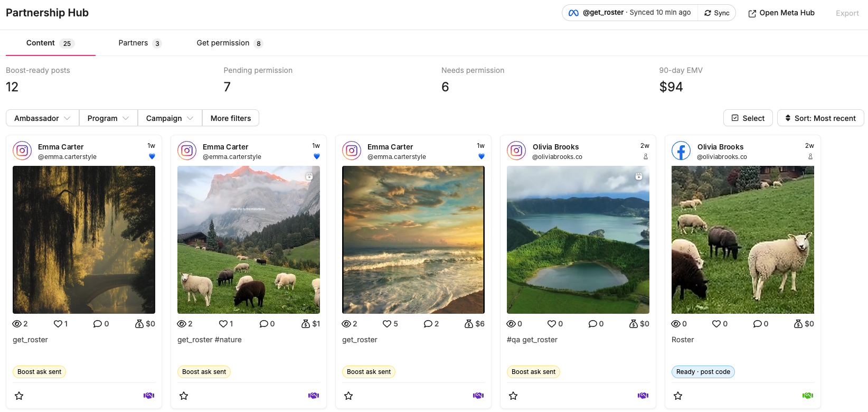Toggle the star on the Facebook Roster post
The image size is (868, 412).
click(678, 396)
